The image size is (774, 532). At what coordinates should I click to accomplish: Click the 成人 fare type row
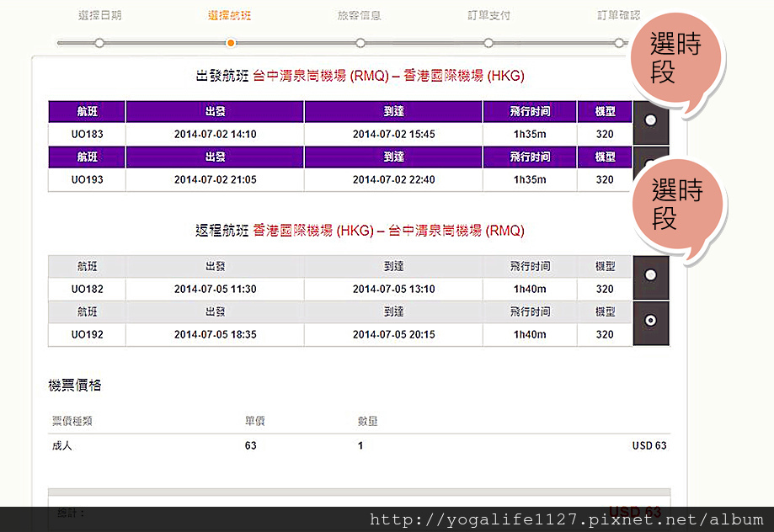[359, 445]
